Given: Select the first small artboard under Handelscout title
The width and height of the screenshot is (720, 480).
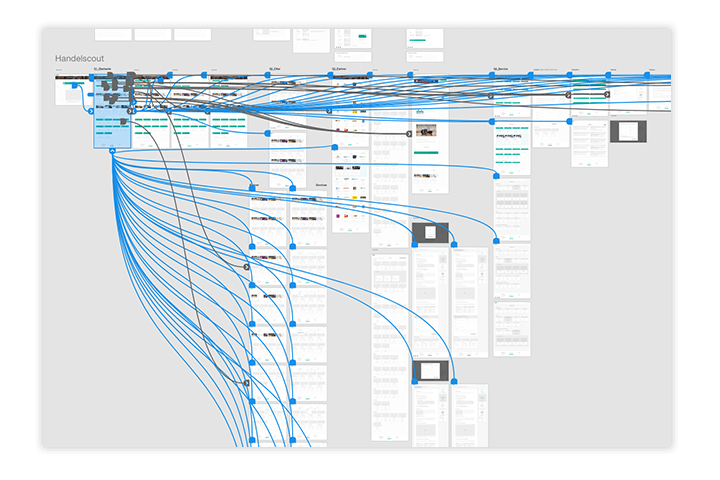Looking at the screenshot, I should [70, 93].
